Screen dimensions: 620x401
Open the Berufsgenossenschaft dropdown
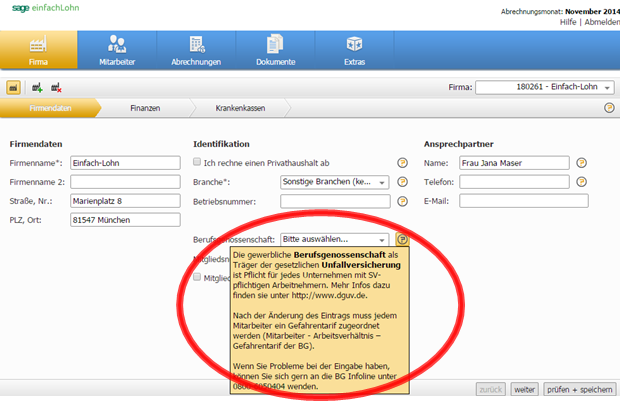click(335, 239)
